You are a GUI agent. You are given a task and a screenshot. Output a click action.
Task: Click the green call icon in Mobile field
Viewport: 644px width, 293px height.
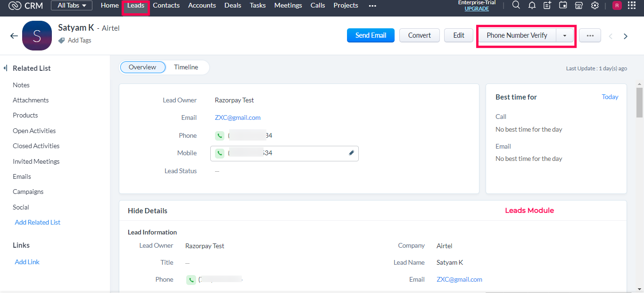tap(220, 153)
